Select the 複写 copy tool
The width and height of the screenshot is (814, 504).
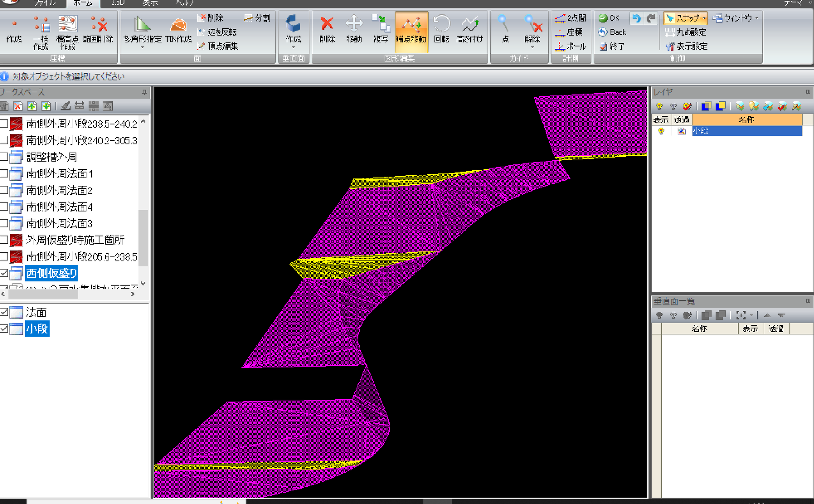[381, 30]
